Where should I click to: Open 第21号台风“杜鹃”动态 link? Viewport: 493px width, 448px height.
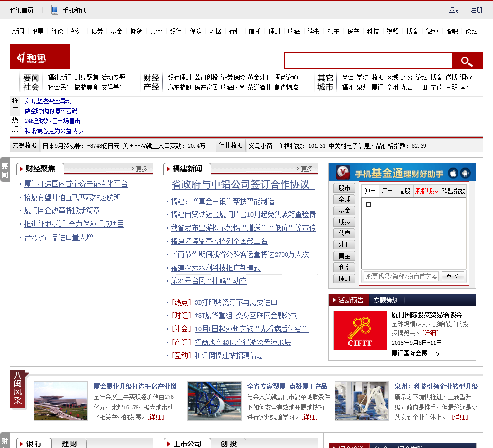click(x=209, y=281)
